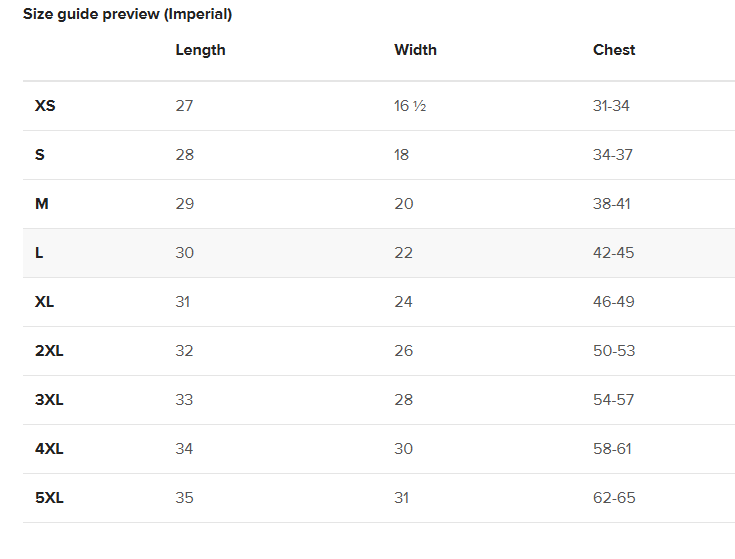
Task: Select the M size row label
Action: [42, 204]
